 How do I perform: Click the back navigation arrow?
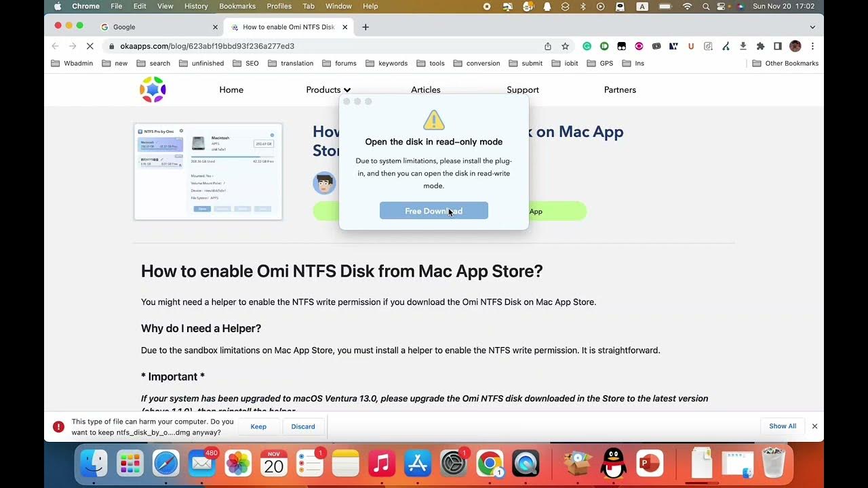point(55,46)
